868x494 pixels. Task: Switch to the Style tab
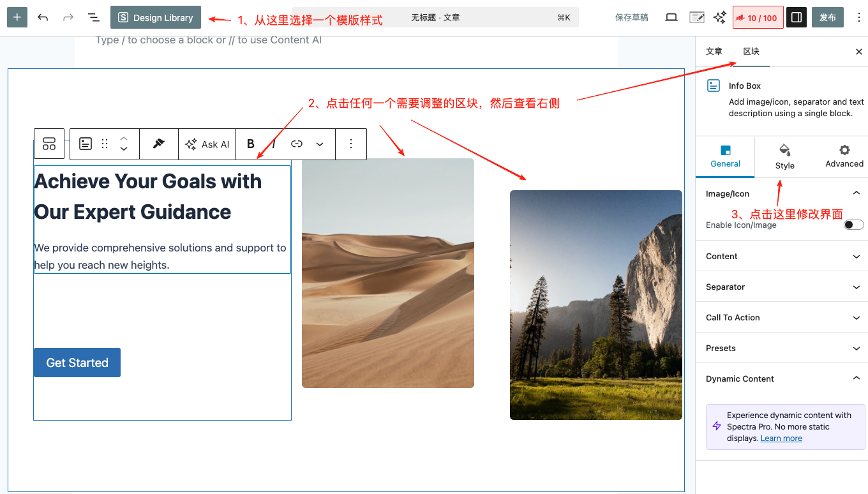(x=784, y=156)
